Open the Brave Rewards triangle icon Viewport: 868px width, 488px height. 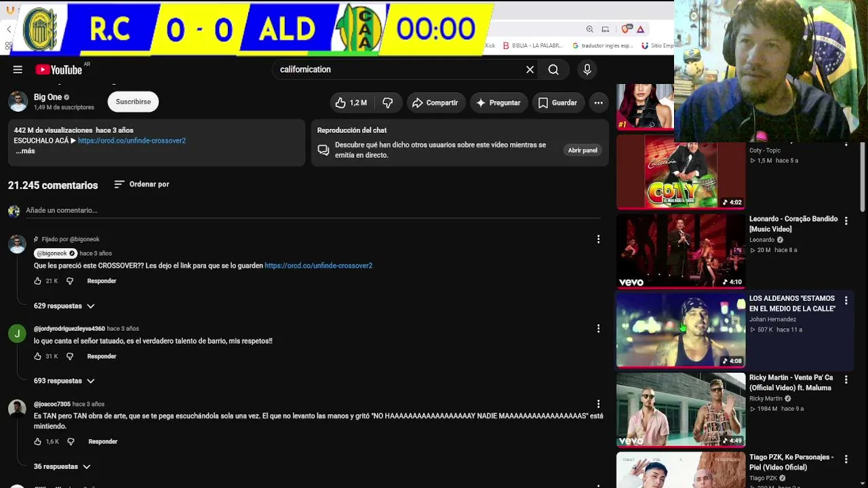point(639,29)
